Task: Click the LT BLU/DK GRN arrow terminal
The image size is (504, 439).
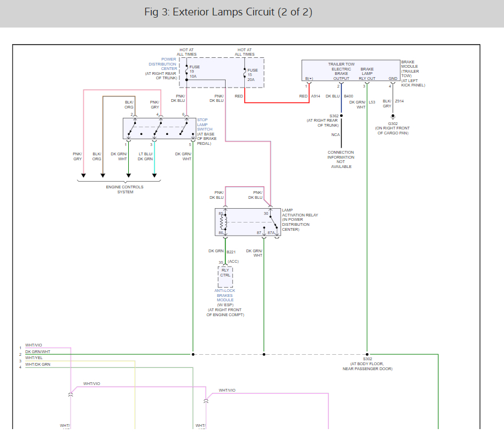Action: coord(154,175)
